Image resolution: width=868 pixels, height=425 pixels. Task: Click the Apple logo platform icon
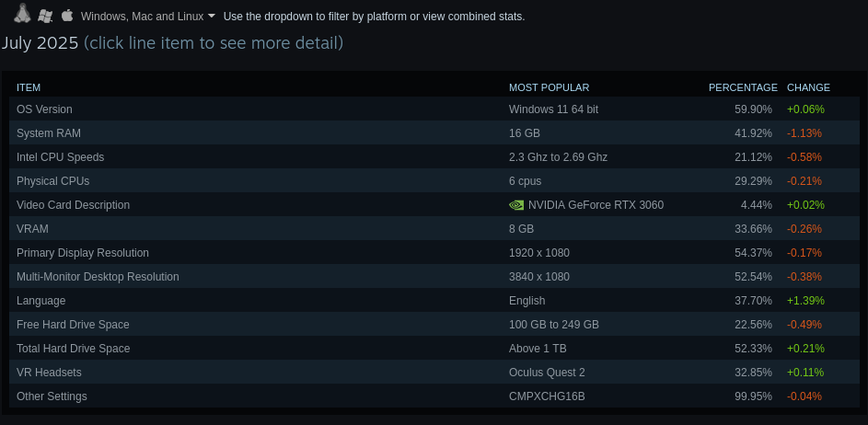(x=67, y=16)
